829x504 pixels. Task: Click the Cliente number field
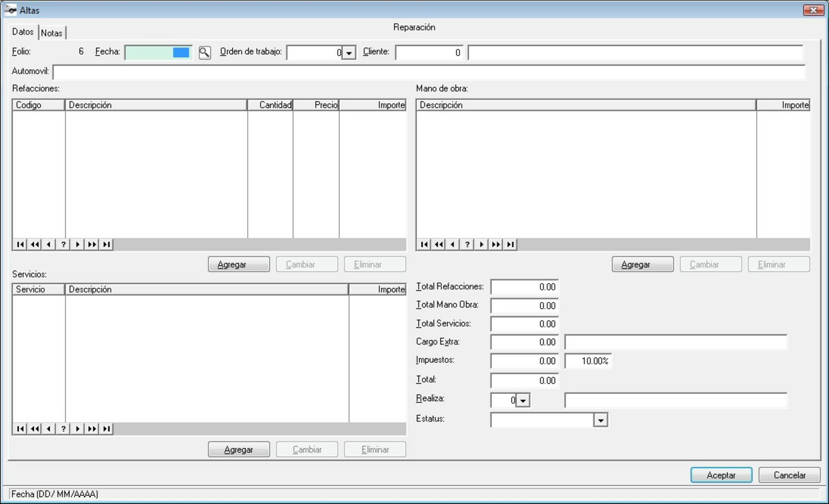(429, 53)
